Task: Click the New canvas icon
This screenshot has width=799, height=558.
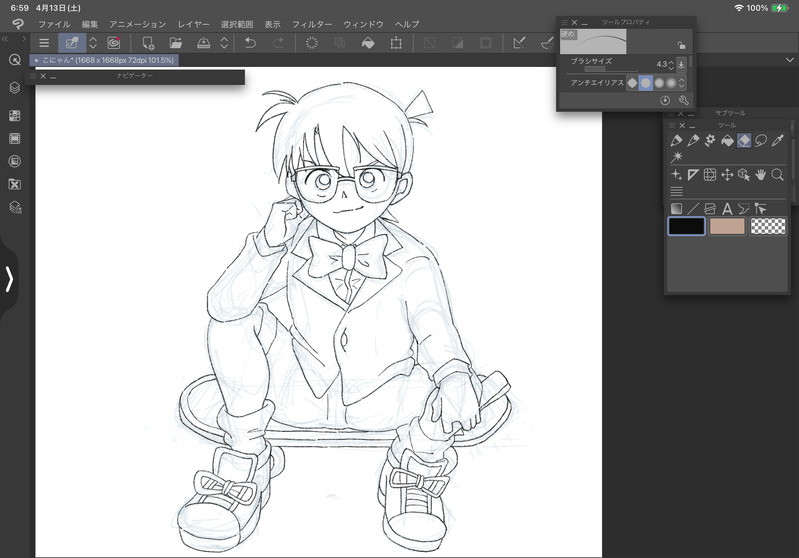Action: pos(148,43)
